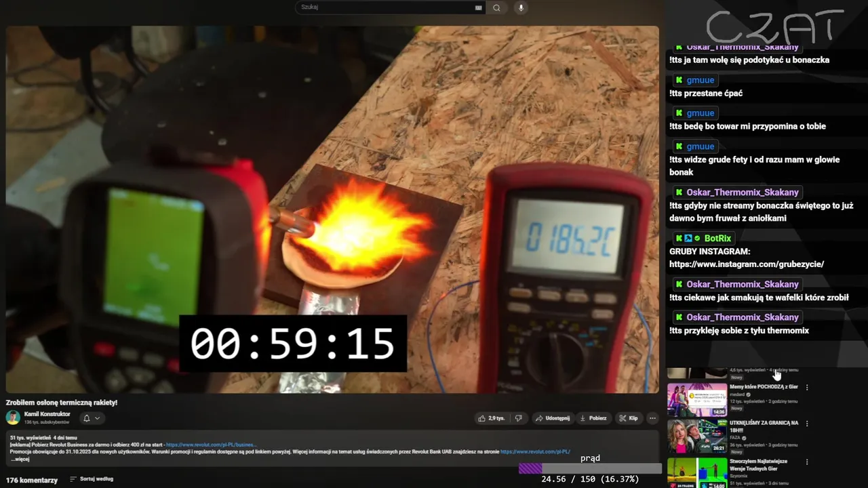Click Oskar_Thermomix_Skakany name on streamy bonaczka message

743,192
